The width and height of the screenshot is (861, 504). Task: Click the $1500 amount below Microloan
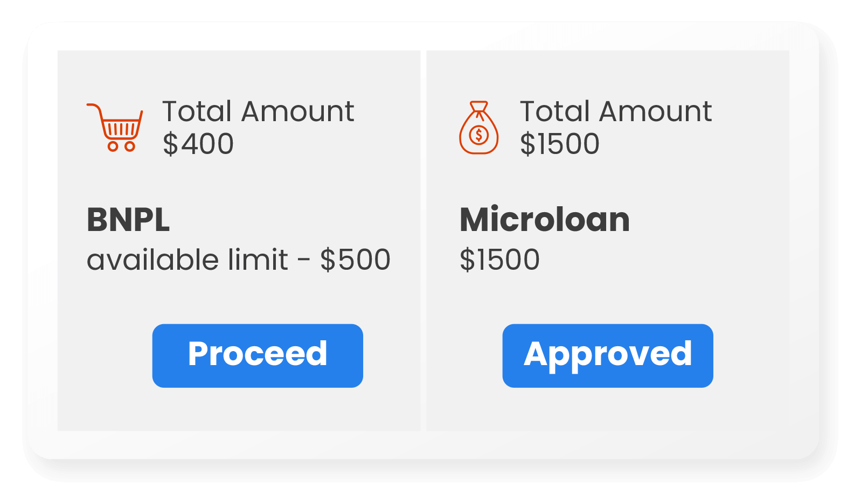(499, 260)
